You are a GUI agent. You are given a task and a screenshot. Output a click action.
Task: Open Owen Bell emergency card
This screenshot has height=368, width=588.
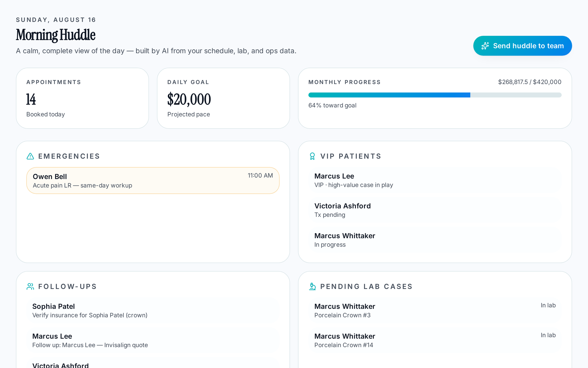pos(153,181)
